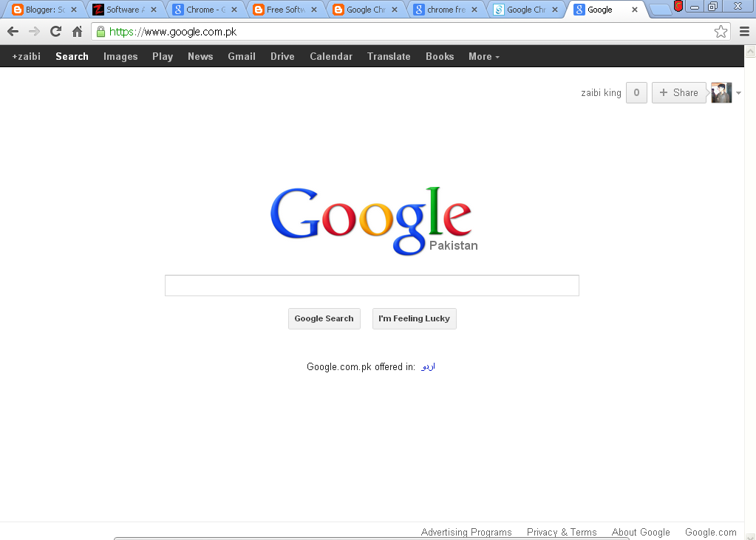Open +zaibi profile link

[27, 56]
